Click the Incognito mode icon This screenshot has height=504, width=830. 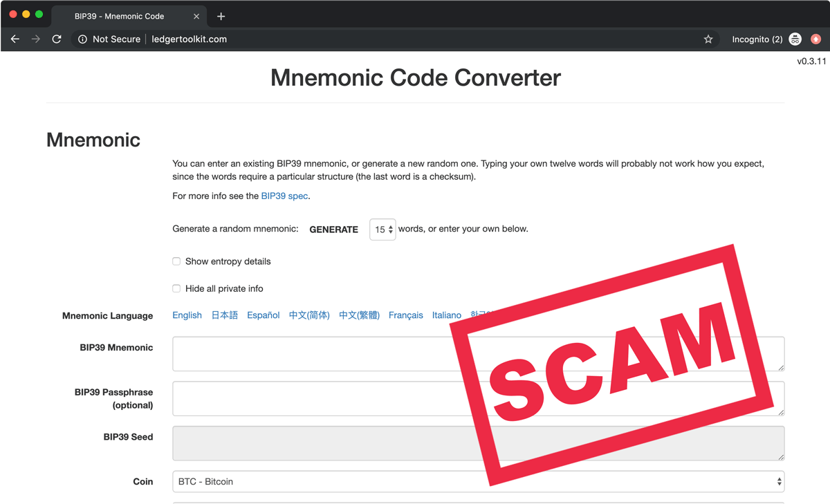click(795, 39)
